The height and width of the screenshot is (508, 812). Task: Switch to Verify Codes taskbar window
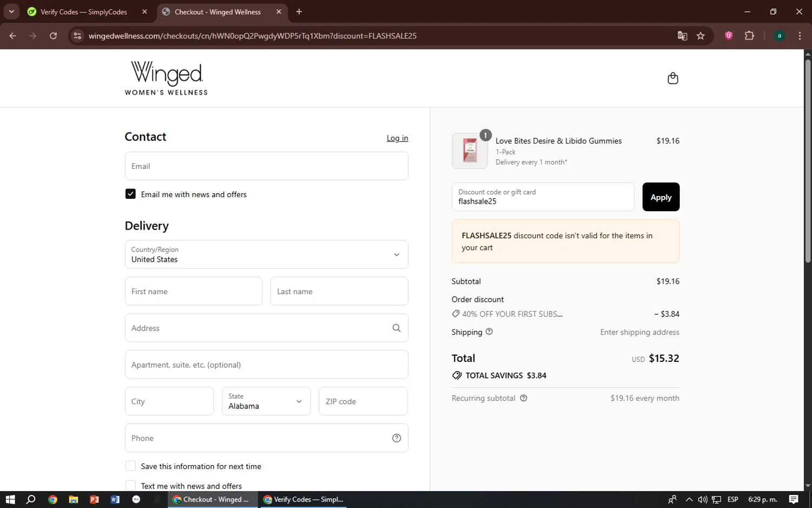pos(303,499)
